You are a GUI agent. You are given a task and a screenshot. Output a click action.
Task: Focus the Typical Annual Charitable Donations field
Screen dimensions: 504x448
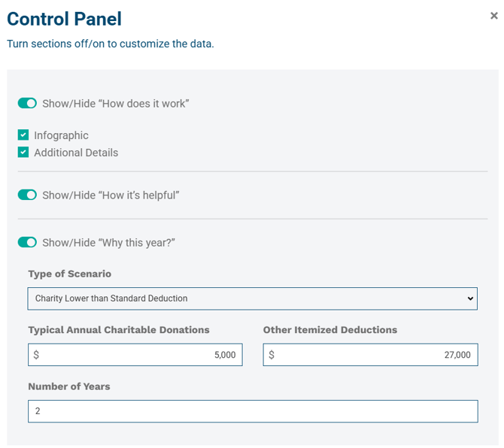135,355
